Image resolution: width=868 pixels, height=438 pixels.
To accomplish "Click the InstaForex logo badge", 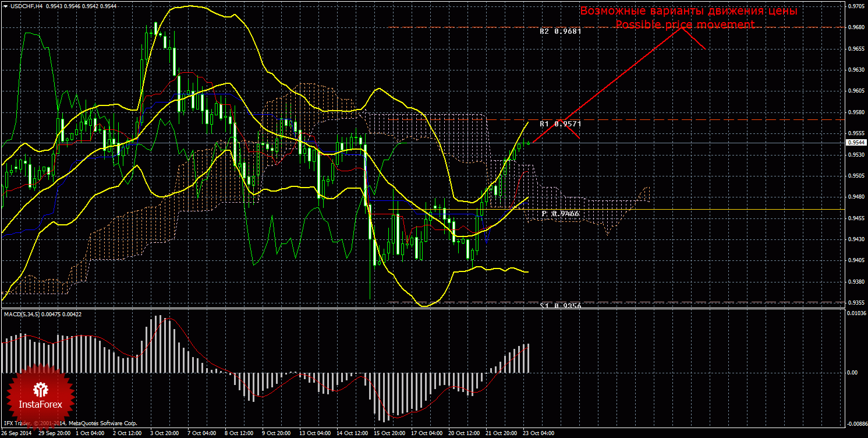I will pyautogui.click(x=40, y=397).
